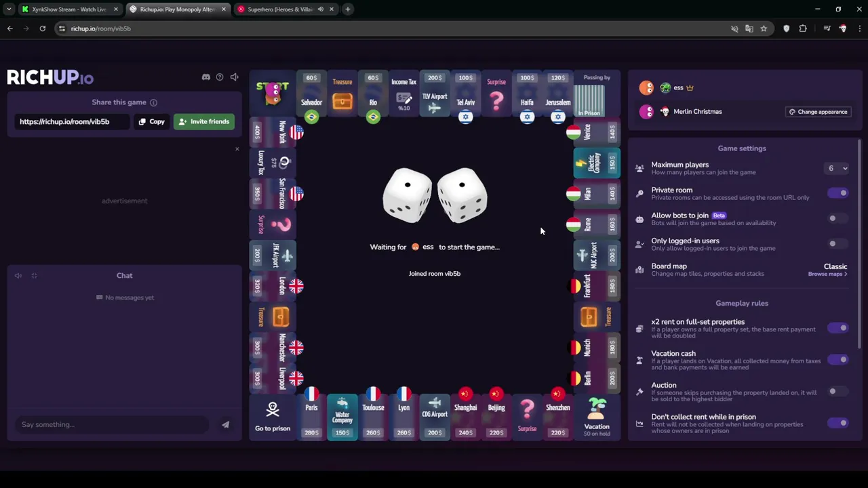This screenshot has width=868, height=488.
Task: Click the room URL text field
Action: click(71, 121)
